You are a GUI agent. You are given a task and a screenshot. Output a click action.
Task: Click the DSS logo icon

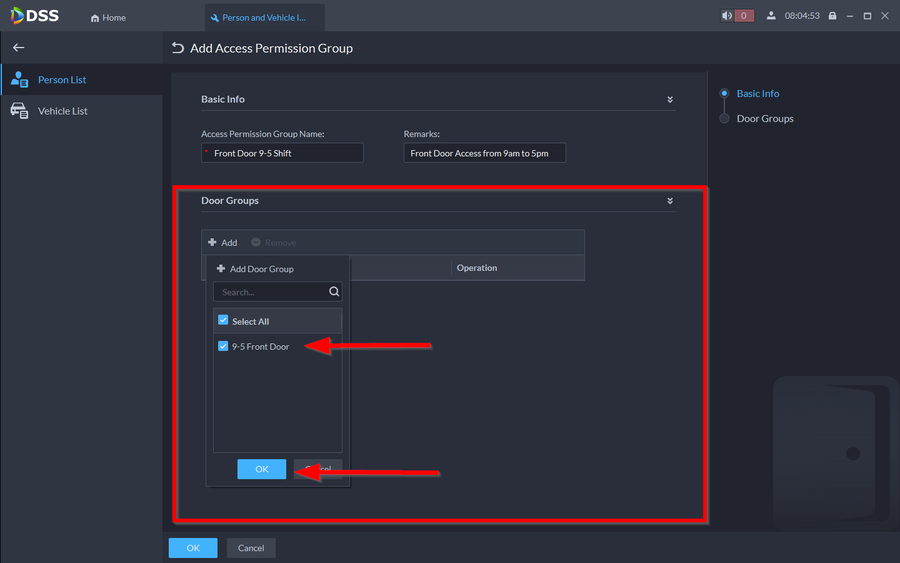click(19, 16)
